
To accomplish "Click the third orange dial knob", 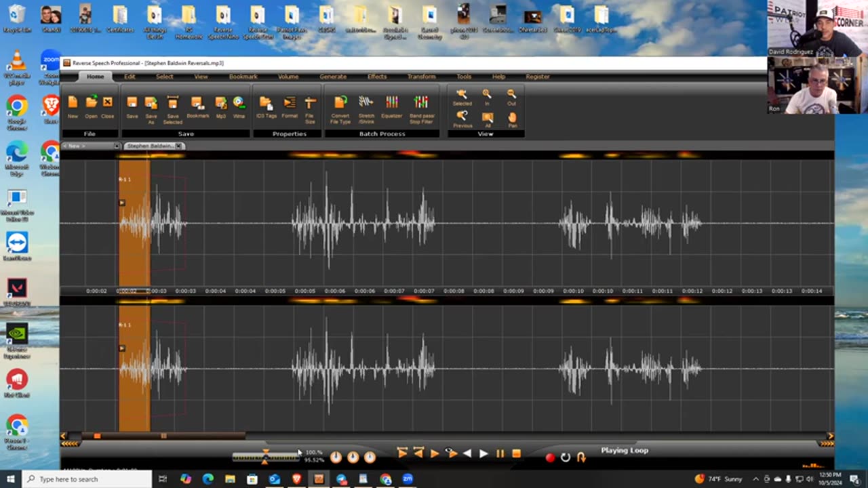I will (370, 457).
